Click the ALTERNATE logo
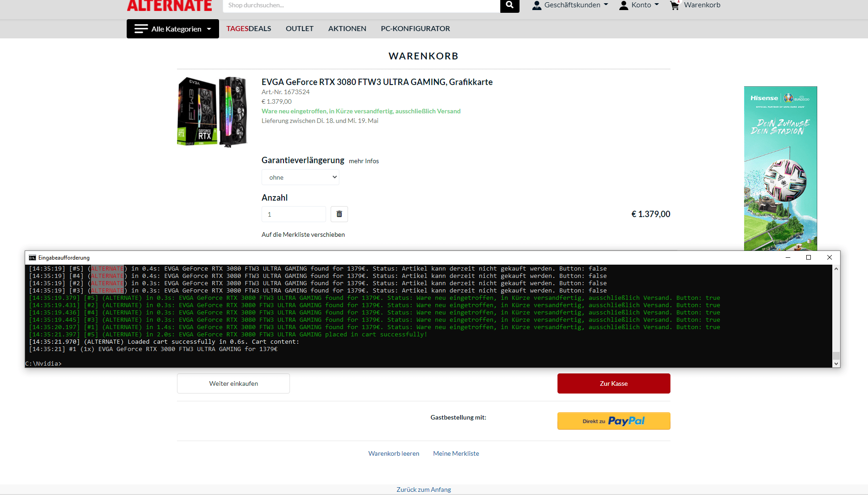Screen dimensions: 868x495 click(x=169, y=5)
